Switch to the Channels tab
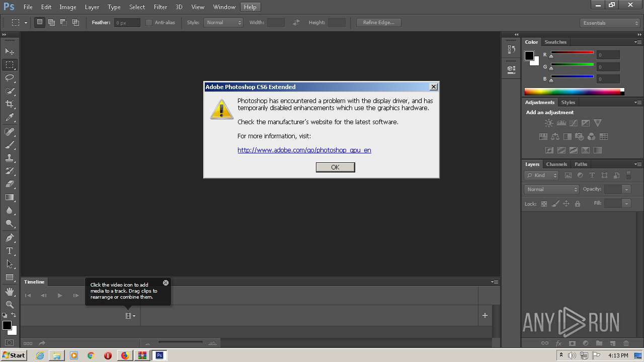This screenshot has height=362, width=644. point(556,164)
